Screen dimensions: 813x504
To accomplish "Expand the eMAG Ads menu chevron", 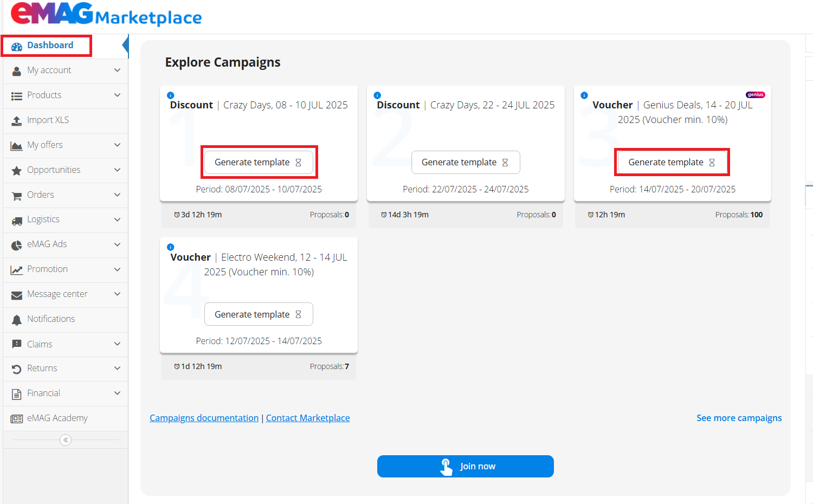I will click(118, 244).
